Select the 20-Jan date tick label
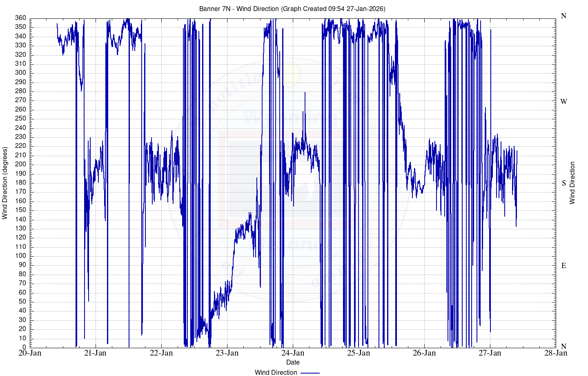Image resolution: width=588 pixels, height=376 pixels. (30, 353)
